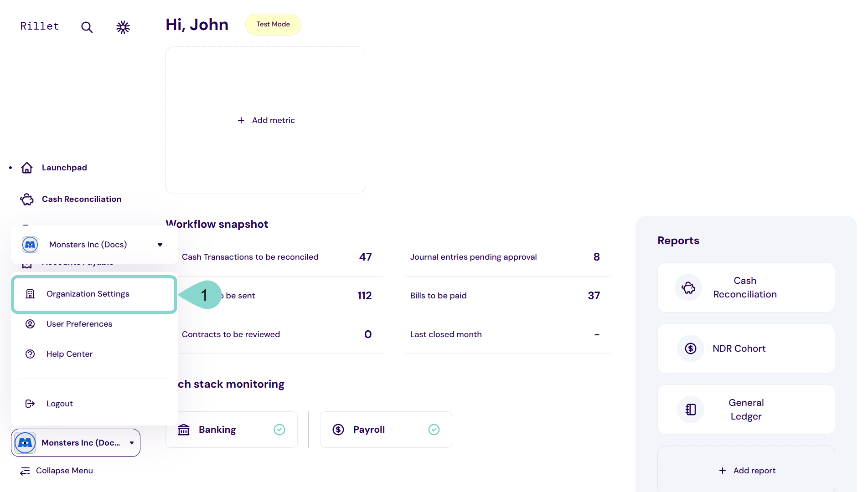Click the General Ledger report icon

(691, 410)
